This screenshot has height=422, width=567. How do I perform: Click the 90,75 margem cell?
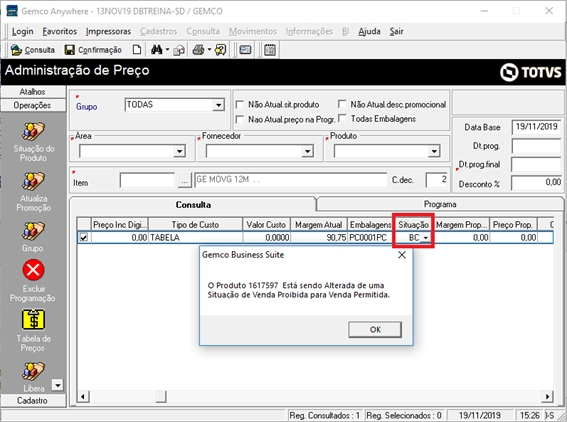[x=319, y=238]
